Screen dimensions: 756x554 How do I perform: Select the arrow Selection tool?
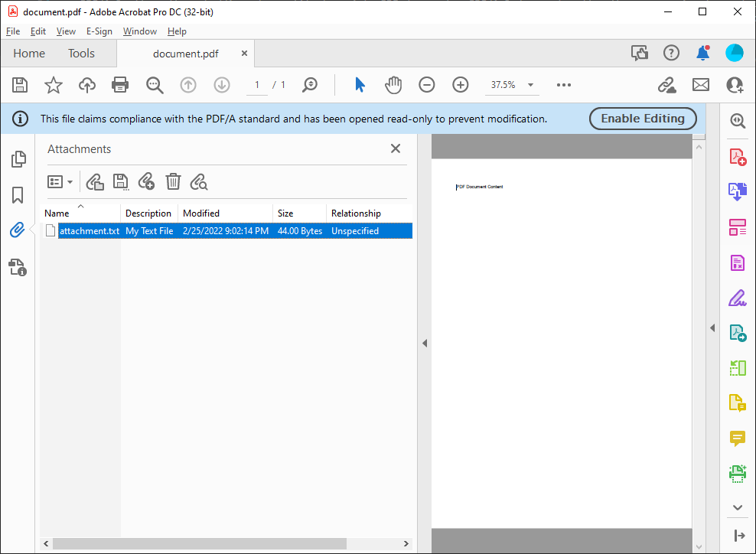click(x=360, y=85)
